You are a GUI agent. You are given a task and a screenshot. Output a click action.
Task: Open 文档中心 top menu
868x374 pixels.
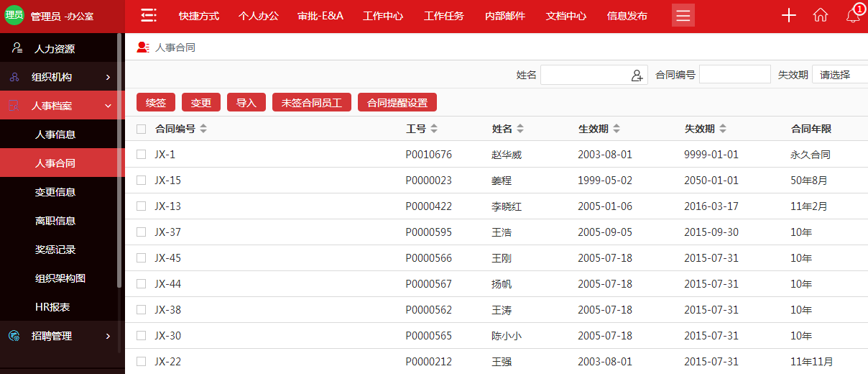(566, 16)
